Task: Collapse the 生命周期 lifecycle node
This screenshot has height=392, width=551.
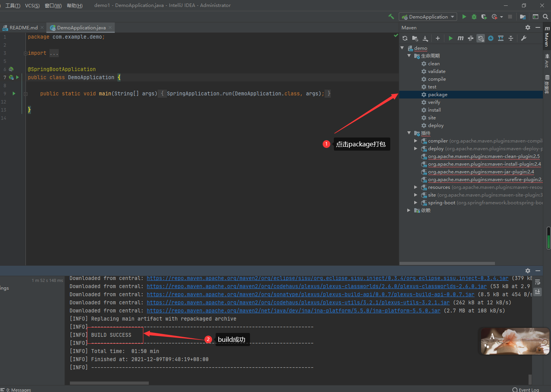Action: 409,56
